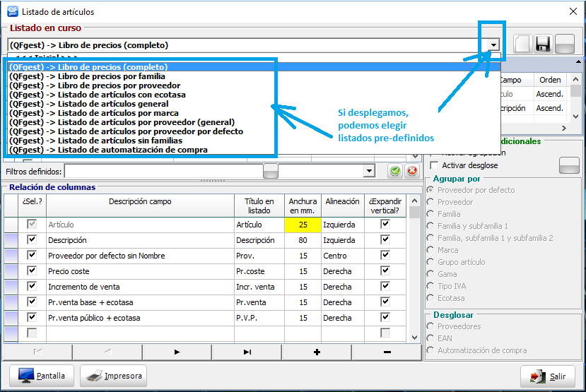The height and width of the screenshot is (392, 586).
Task: Pick Listado de automatización de compra
Action: 254,150
